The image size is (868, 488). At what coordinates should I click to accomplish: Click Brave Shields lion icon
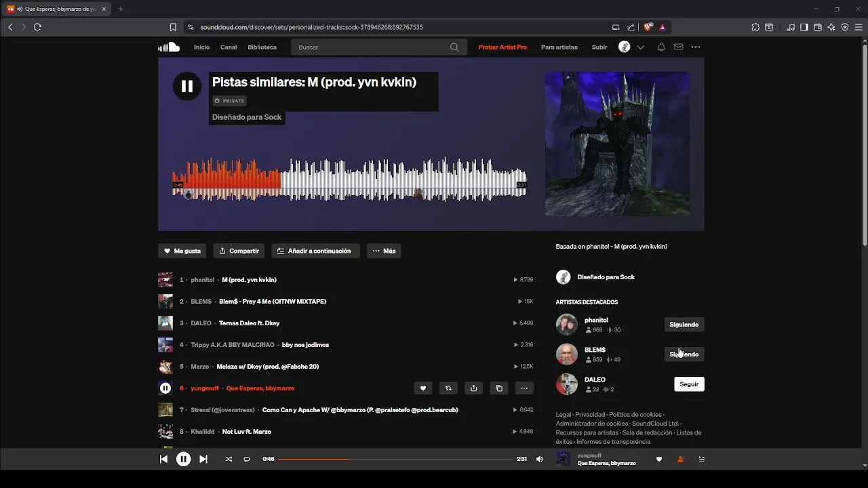[648, 27]
